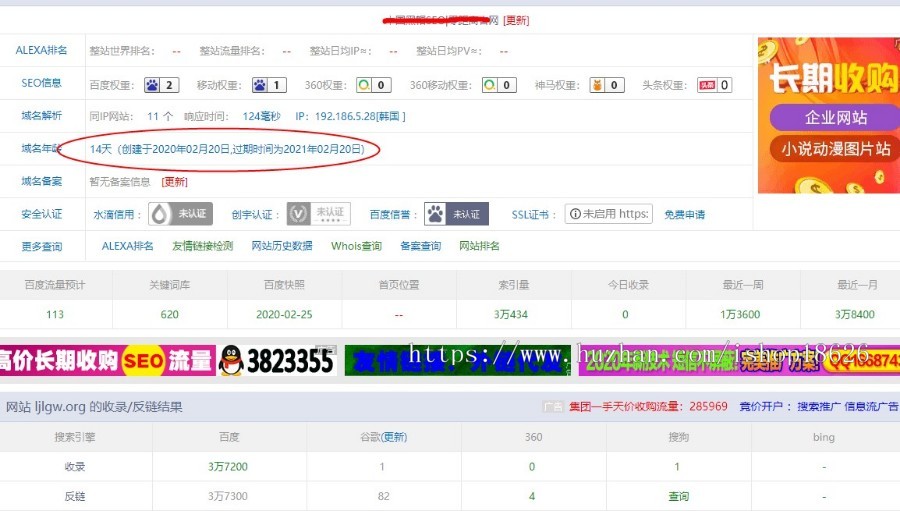Click 索引量 value 3万434
Viewport: 900px width, 511px height.
click(511, 314)
